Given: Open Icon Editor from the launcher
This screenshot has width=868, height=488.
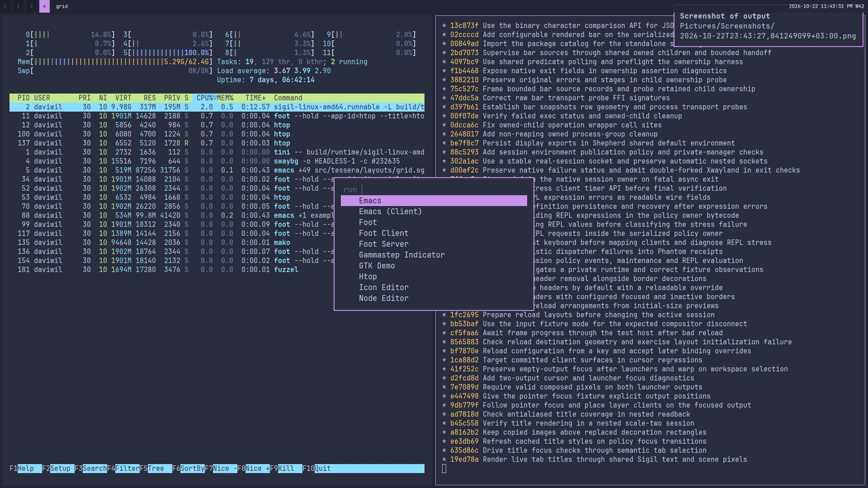Looking at the screenshot, I should pyautogui.click(x=434, y=287).
